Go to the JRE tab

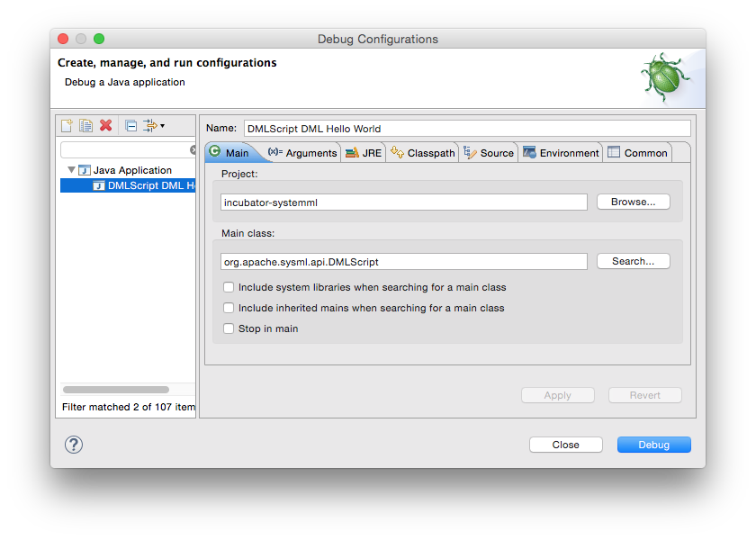(x=364, y=153)
